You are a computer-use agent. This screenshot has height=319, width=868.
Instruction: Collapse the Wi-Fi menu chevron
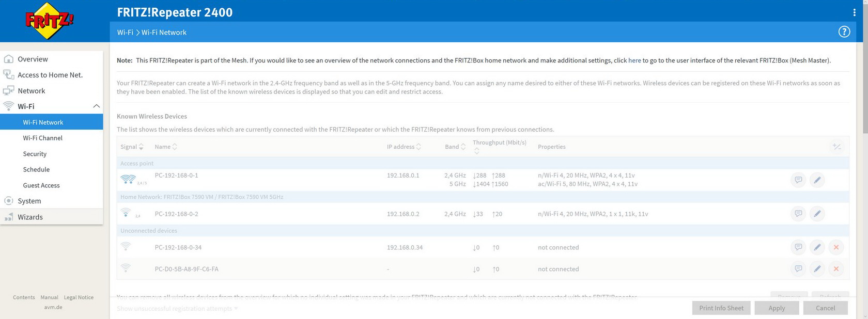pyautogui.click(x=96, y=106)
